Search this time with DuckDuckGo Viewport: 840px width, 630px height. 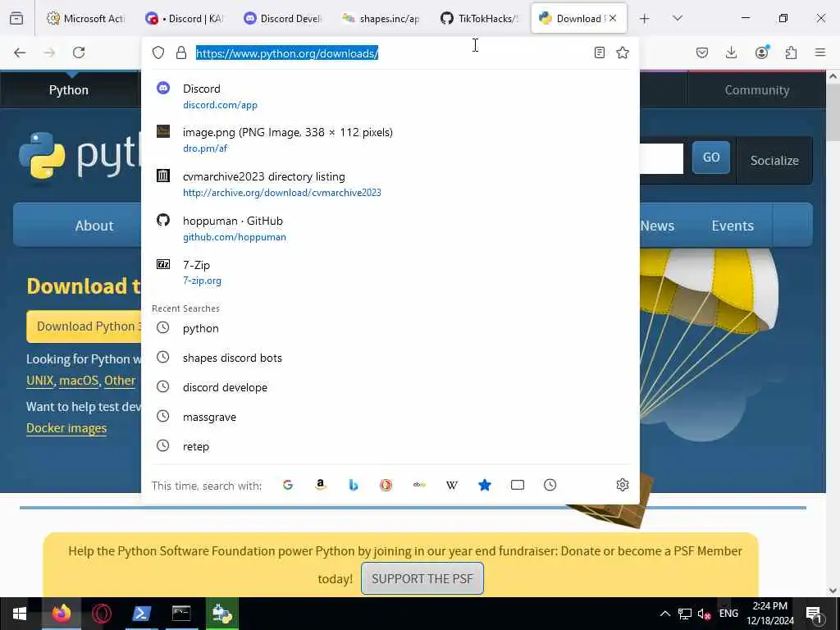click(x=386, y=485)
